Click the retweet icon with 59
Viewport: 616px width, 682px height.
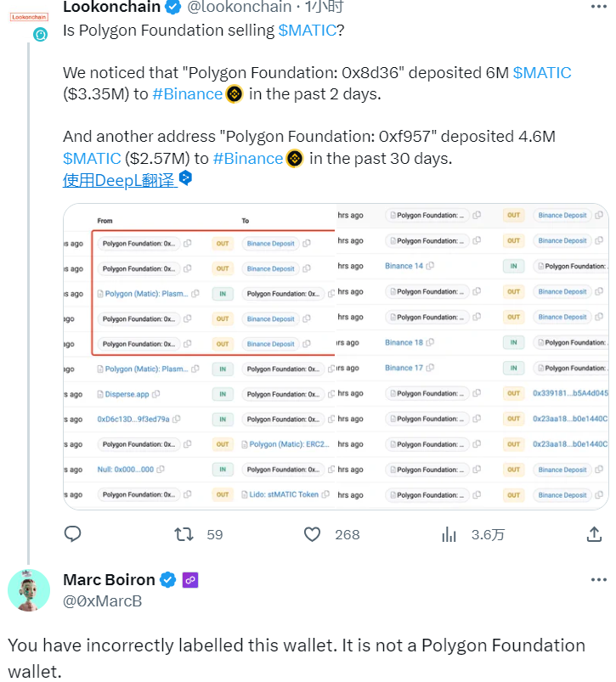[x=184, y=533]
